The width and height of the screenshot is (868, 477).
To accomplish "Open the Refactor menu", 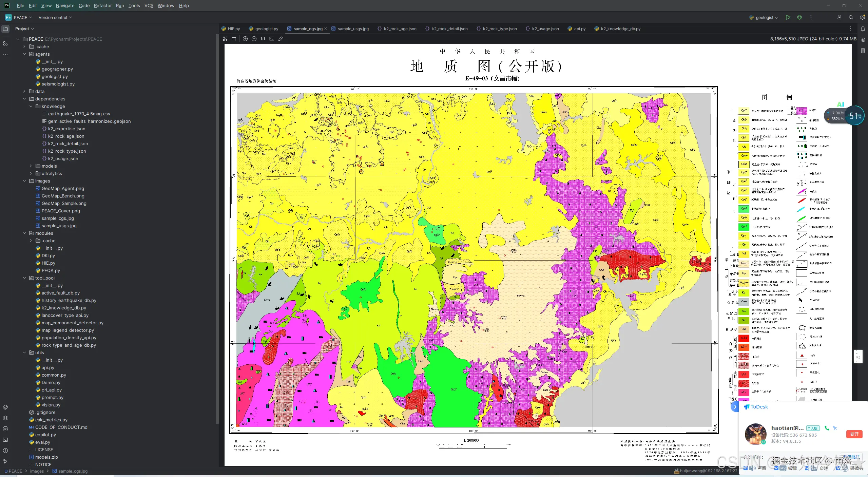I will tap(102, 5).
